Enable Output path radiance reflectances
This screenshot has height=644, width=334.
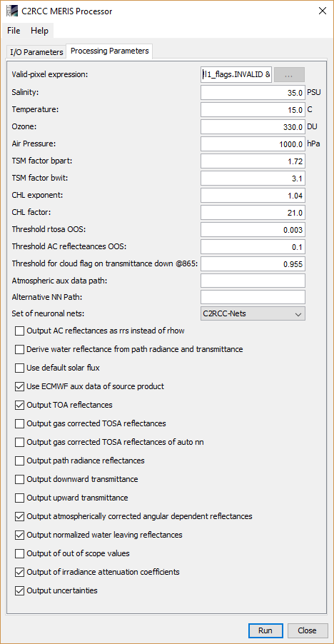[x=20, y=461]
